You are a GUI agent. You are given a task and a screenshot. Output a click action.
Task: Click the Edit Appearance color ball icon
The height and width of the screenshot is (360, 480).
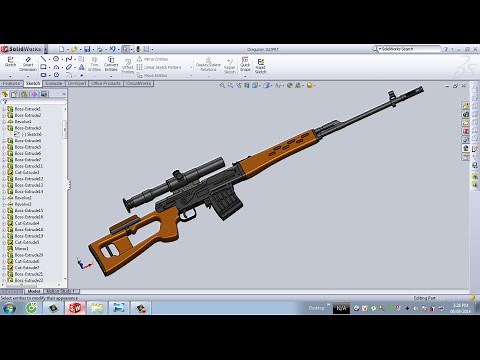tap(290, 85)
